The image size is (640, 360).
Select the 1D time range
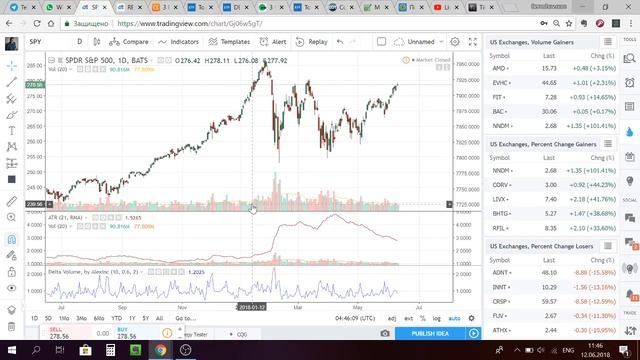click(34, 318)
